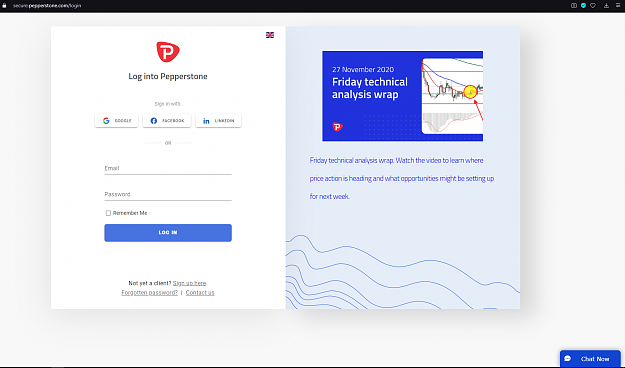The width and height of the screenshot is (625, 368).
Task: Click the Friday technical analysis wrap description text
Action: [402, 178]
